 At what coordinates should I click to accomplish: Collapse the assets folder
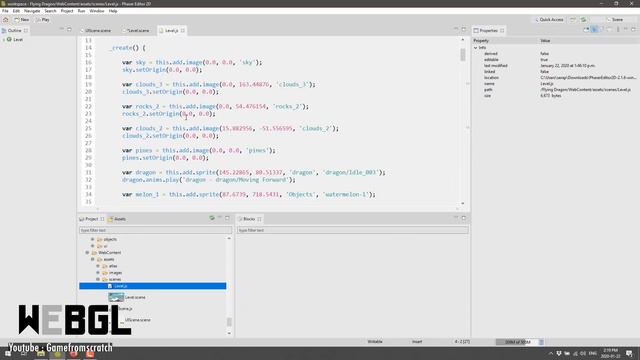(93, 260)
